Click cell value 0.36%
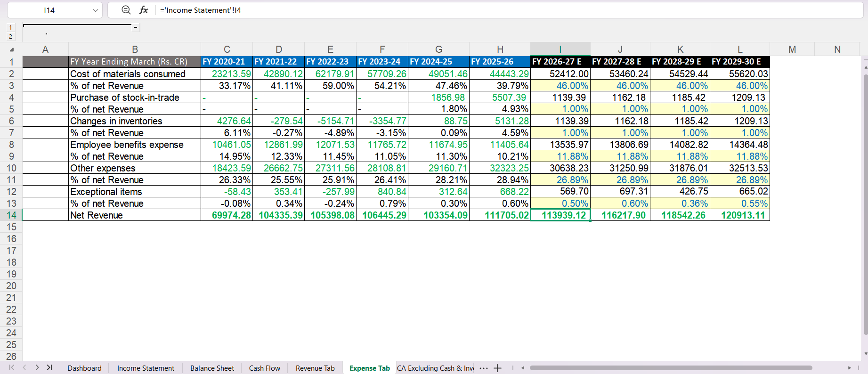This screenshot has width=868, height=374. (680, 203)
